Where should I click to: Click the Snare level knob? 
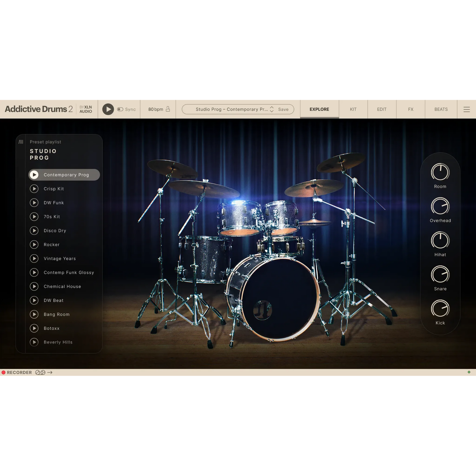440,274
